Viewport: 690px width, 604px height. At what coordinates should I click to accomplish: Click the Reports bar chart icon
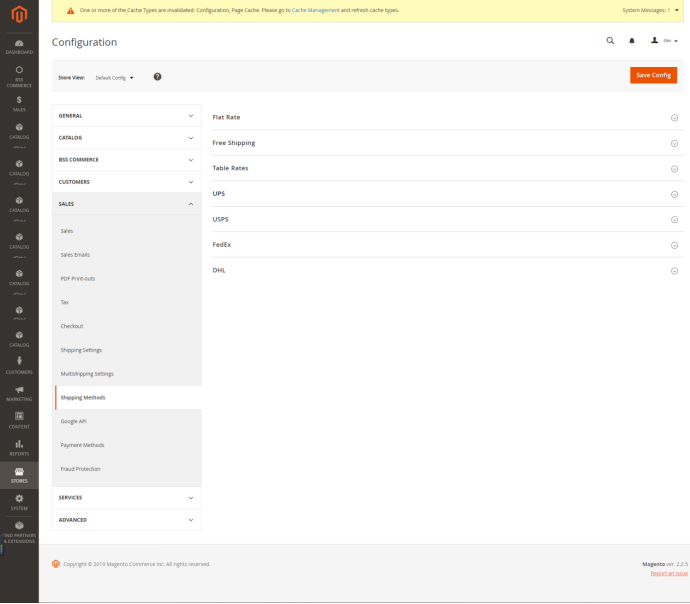[x=19, y=446]
